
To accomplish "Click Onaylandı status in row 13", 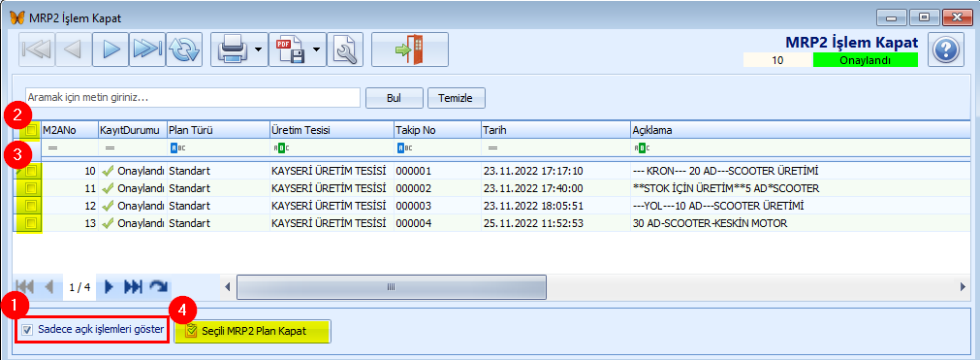I will 133,223.
